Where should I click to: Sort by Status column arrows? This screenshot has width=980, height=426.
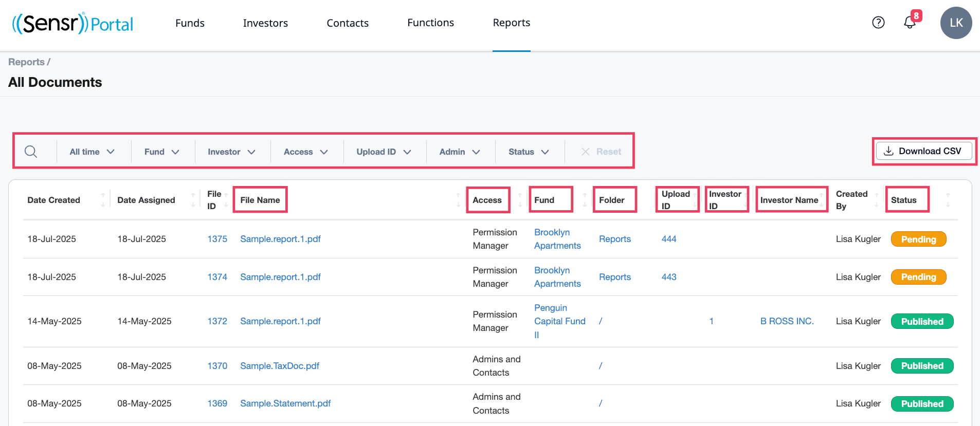click(x=948, y=200)
